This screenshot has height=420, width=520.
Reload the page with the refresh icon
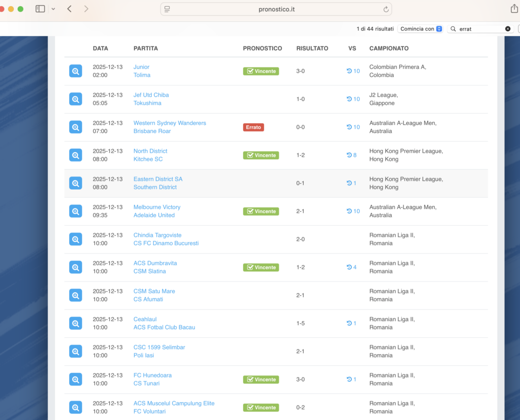386,9
